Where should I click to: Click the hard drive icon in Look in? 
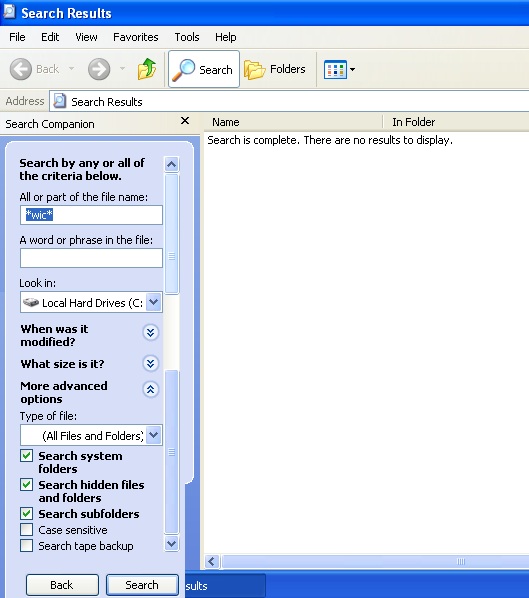[31, 302]
